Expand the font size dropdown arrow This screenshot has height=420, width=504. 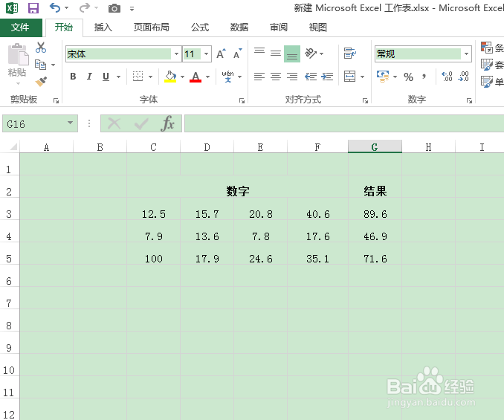coord(207,54)
